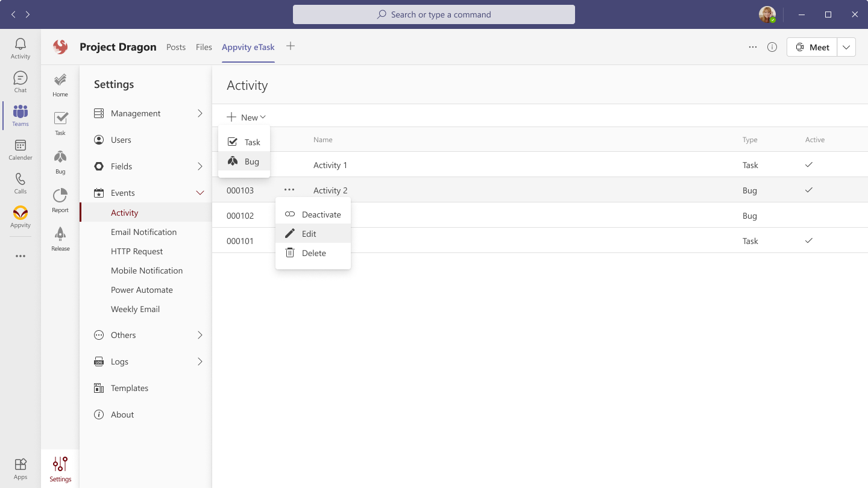This screenshot has height=488, width=868.
Task: Open the Meet button dropdown arrow
Action: (x=846, y=47)
